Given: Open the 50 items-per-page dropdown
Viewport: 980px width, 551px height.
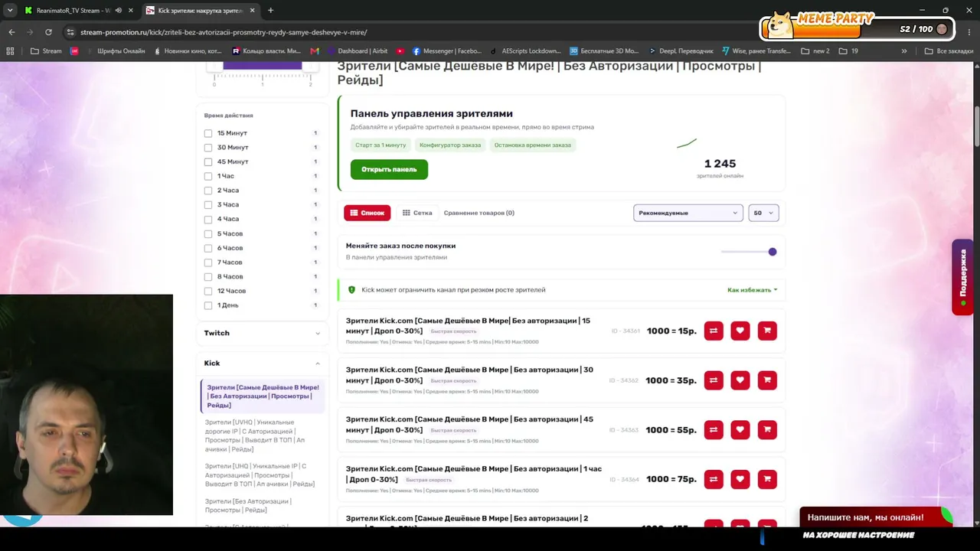Looking at the screenshot, I should [763, 213].
